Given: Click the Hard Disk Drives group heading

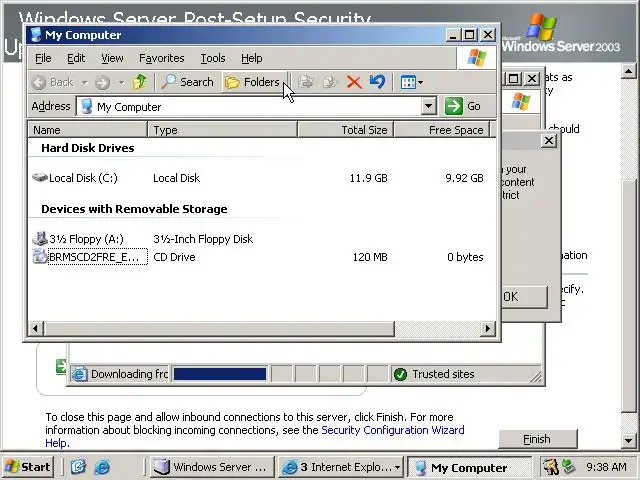Looking at the screenshot, I should coord(88,148).
